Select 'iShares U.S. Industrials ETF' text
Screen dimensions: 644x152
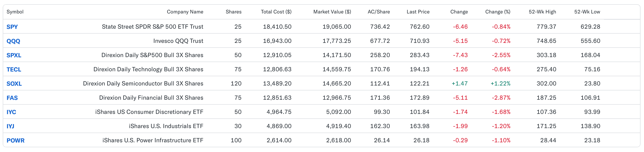tap(166, 126)
